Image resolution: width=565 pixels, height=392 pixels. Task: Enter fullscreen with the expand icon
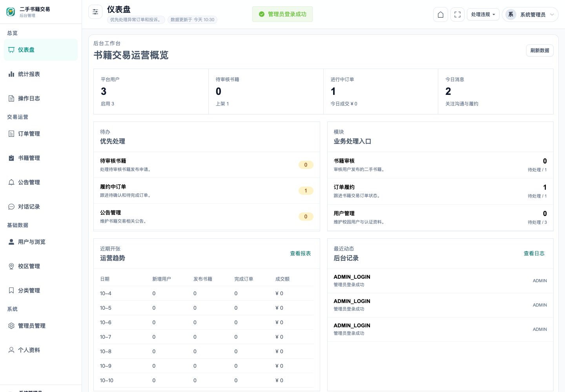coord(457,15)
